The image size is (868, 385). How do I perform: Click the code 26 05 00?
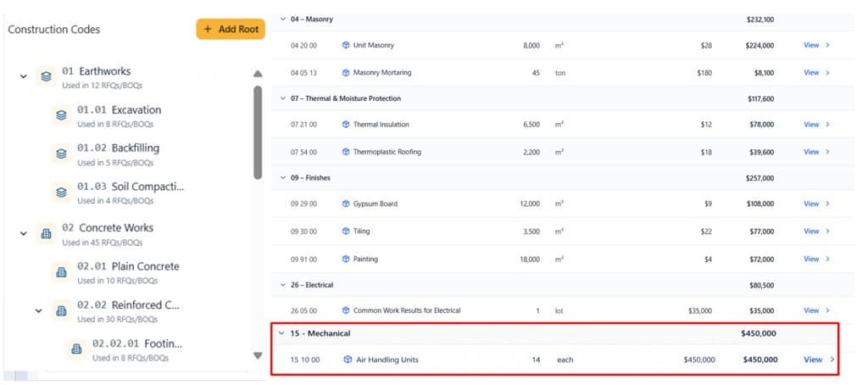click(x=304, y=310)
